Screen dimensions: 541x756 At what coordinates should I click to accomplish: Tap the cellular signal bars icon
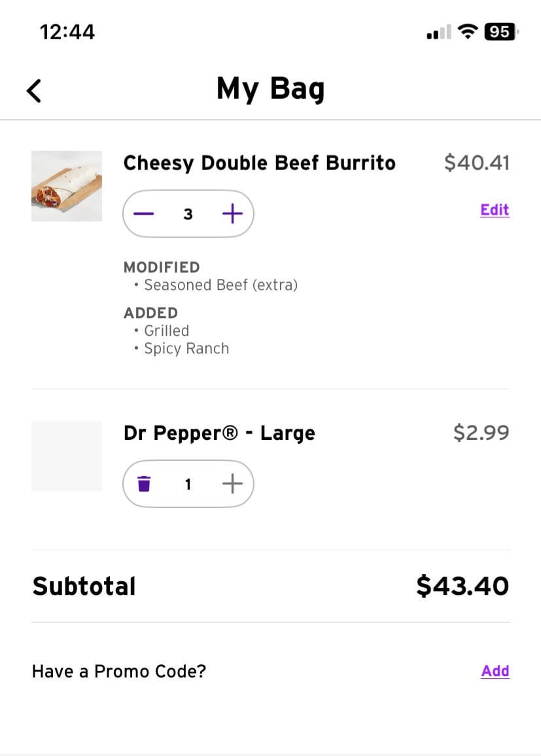click(438, 32)
